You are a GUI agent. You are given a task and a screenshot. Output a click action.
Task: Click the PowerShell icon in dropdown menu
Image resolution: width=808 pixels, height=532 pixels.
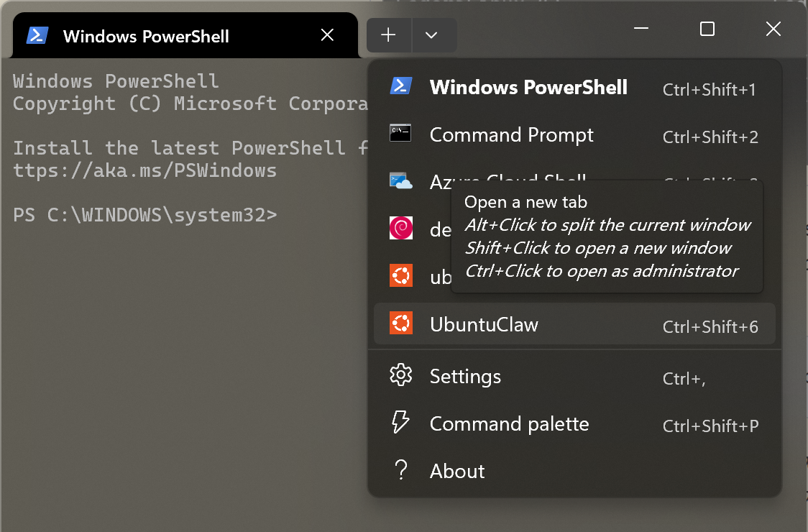tap(401, 86)
